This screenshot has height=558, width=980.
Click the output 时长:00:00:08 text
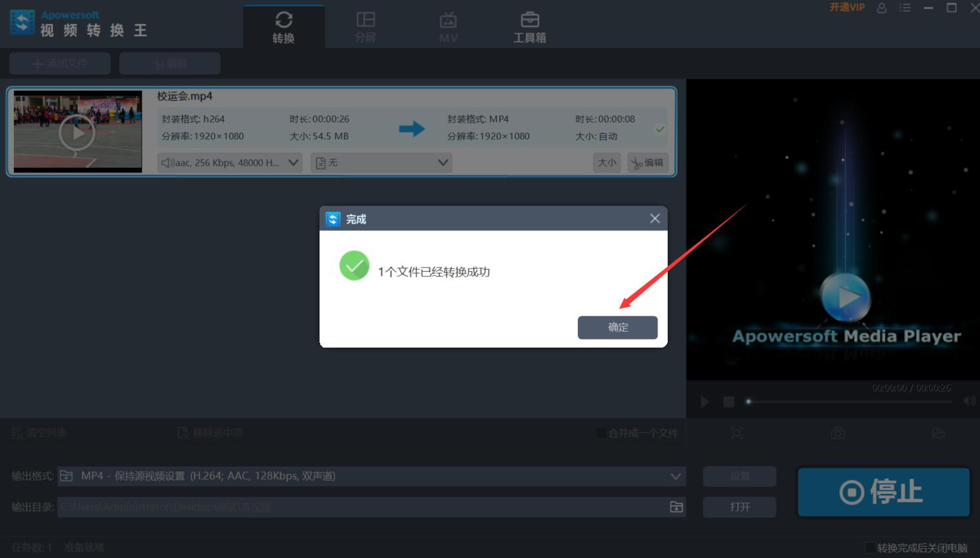[605, 119]
